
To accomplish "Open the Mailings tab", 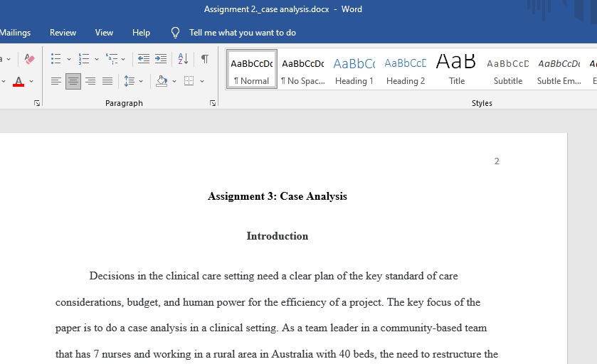I will tap(15, 33).
